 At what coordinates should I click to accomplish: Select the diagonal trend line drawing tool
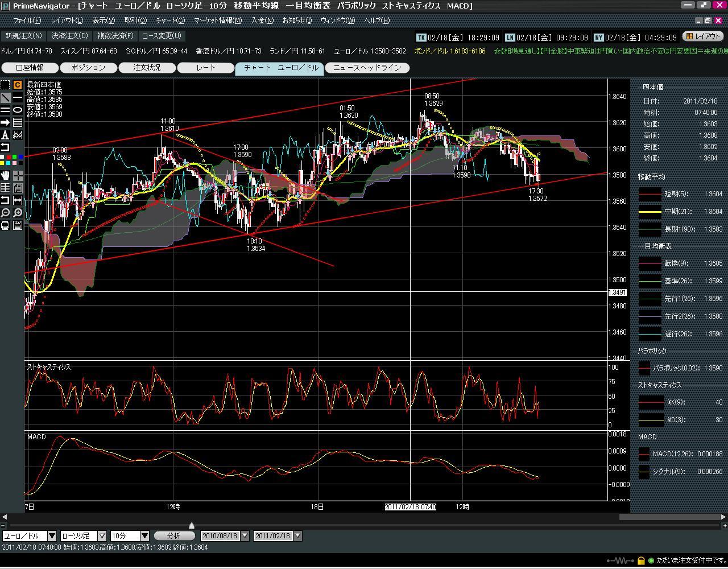click(x=5, y=97)
